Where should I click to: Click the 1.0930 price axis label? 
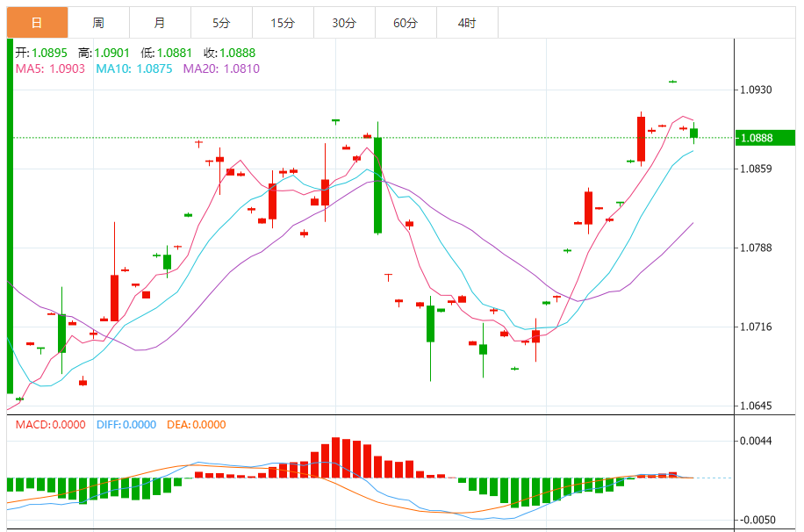click(756, 90)
